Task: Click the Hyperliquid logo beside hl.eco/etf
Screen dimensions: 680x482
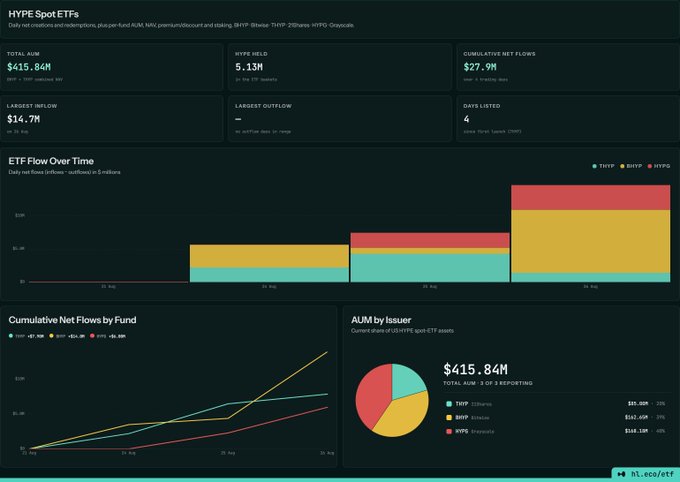Action: click(x=621, y=474)
